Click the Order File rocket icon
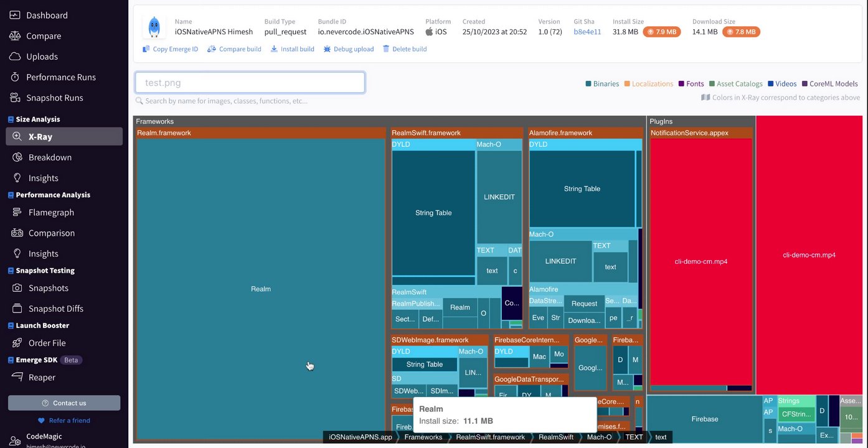Image resolution: width=868 pixels, height=448 pixels. click(17, 343)
